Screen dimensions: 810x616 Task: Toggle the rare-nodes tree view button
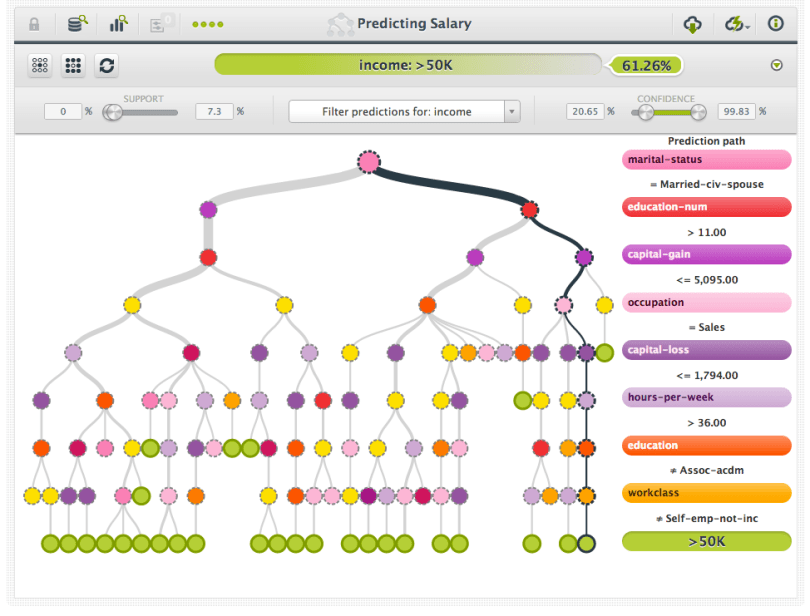[x=40, y=65]
